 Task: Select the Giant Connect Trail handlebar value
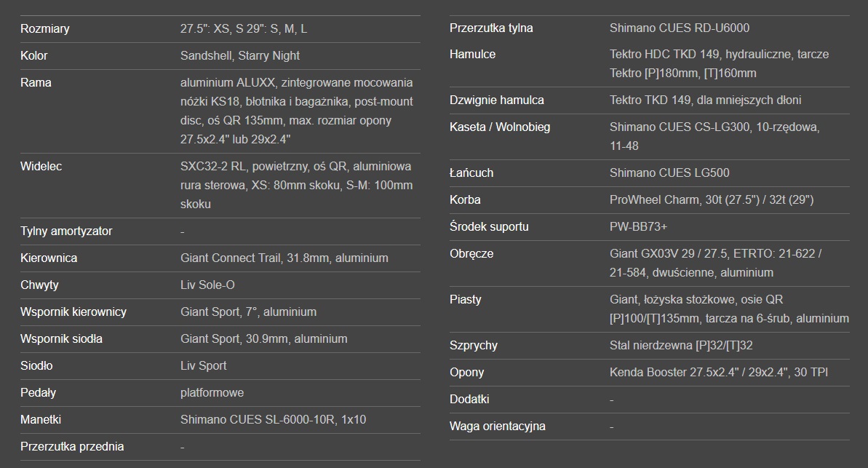click(284, 258)
